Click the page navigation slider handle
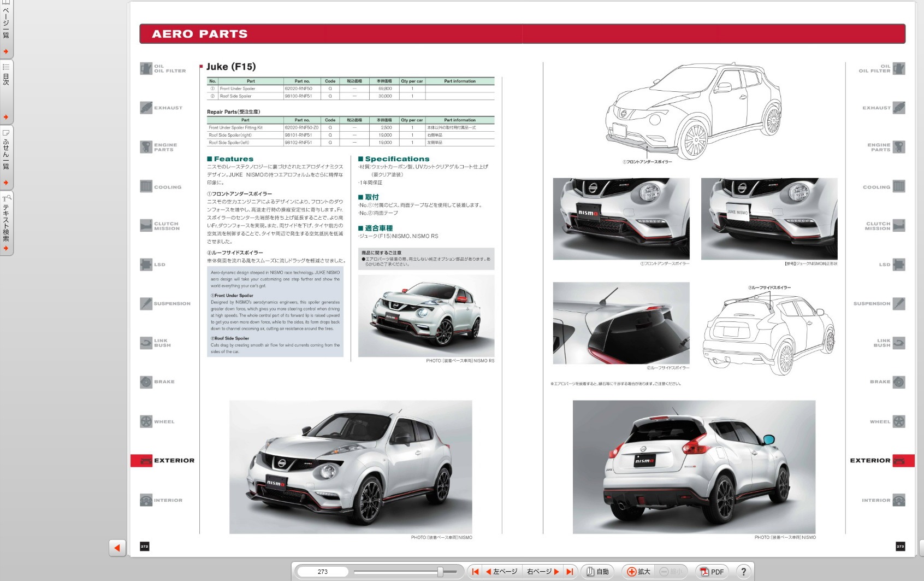The width and height of the screenshot is (924, 581). click(440, 572)
